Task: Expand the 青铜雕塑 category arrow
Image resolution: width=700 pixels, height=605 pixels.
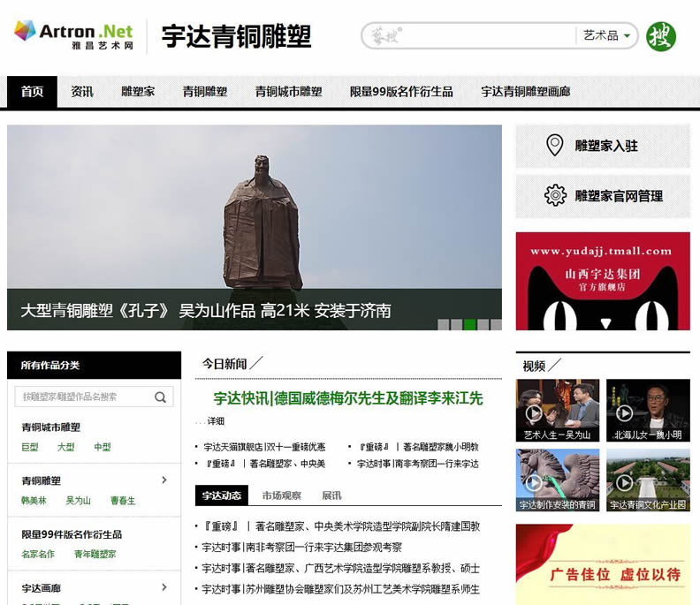Action: 164,480
